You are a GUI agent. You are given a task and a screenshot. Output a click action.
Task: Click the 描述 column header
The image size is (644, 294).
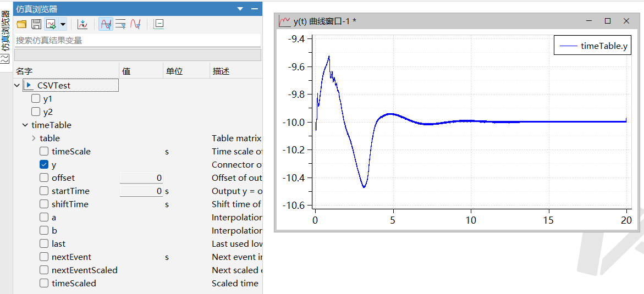(x=221, y=71)
